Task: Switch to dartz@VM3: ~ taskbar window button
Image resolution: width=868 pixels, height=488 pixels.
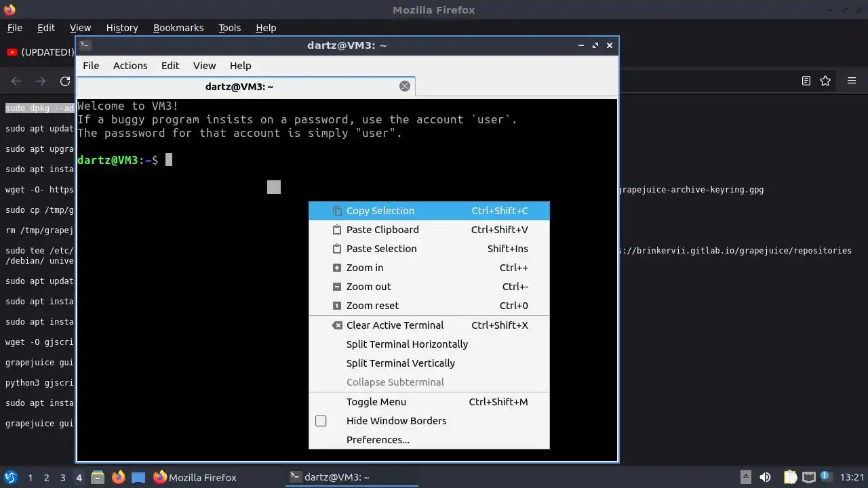Action: coord(351,477)
